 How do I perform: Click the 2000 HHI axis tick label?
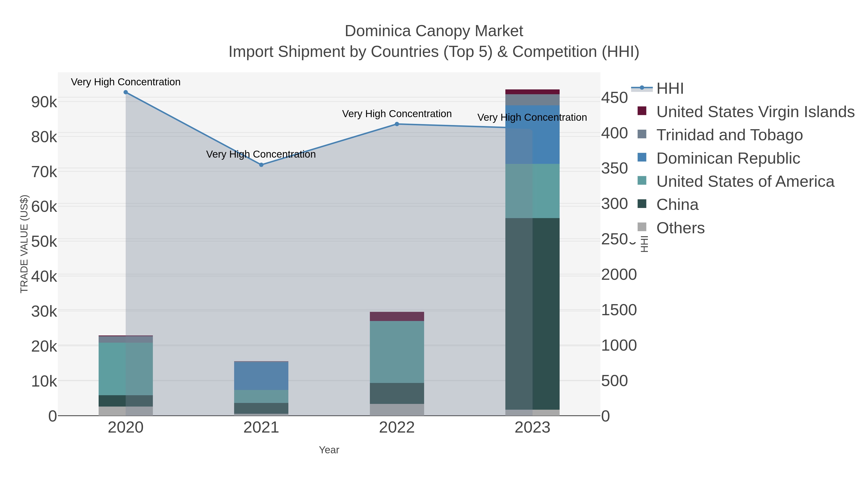point(619,274)
